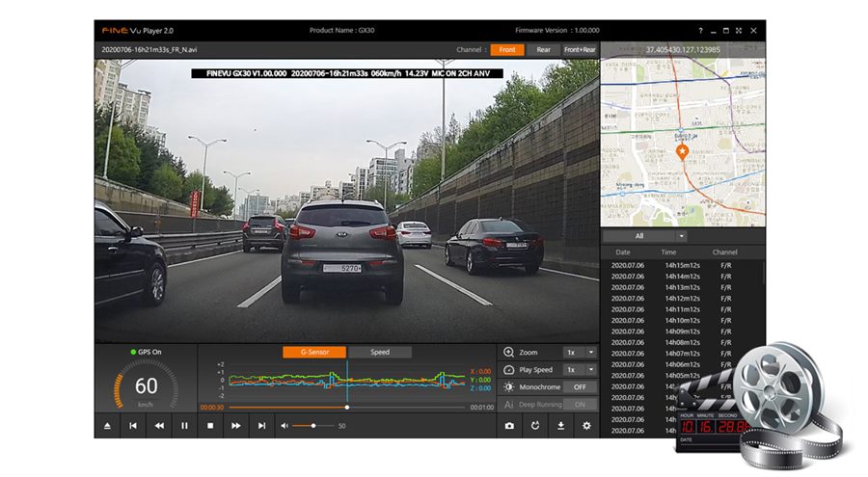The image size is (868, 477).
Task: Click the Play Speed gauge icon
Action: [508, 370]
